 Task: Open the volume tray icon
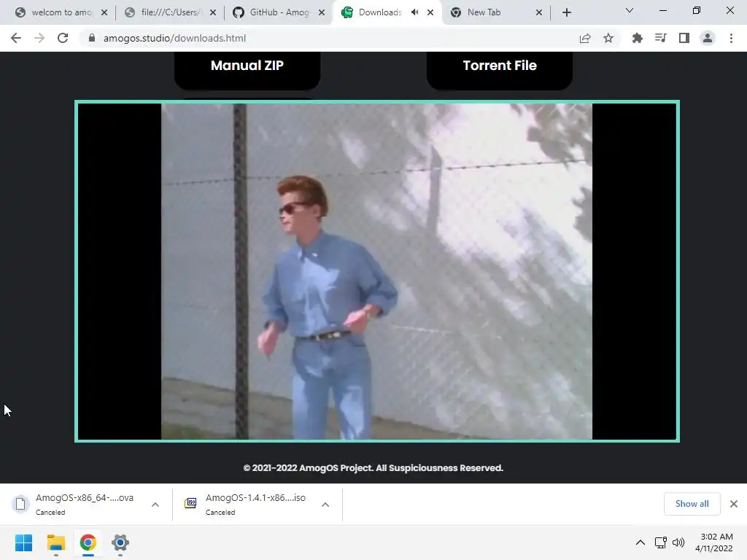point(678,542)
